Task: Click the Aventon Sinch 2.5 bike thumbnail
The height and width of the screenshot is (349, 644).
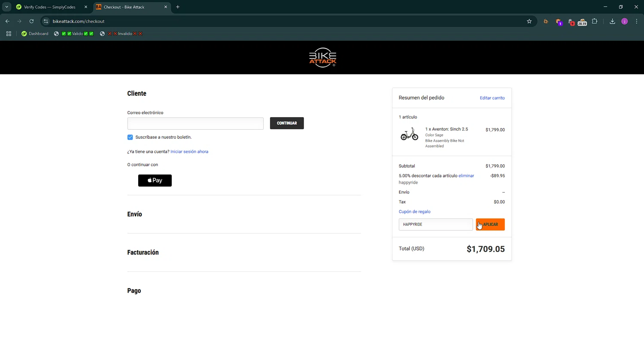Action: tap(409, 134)
